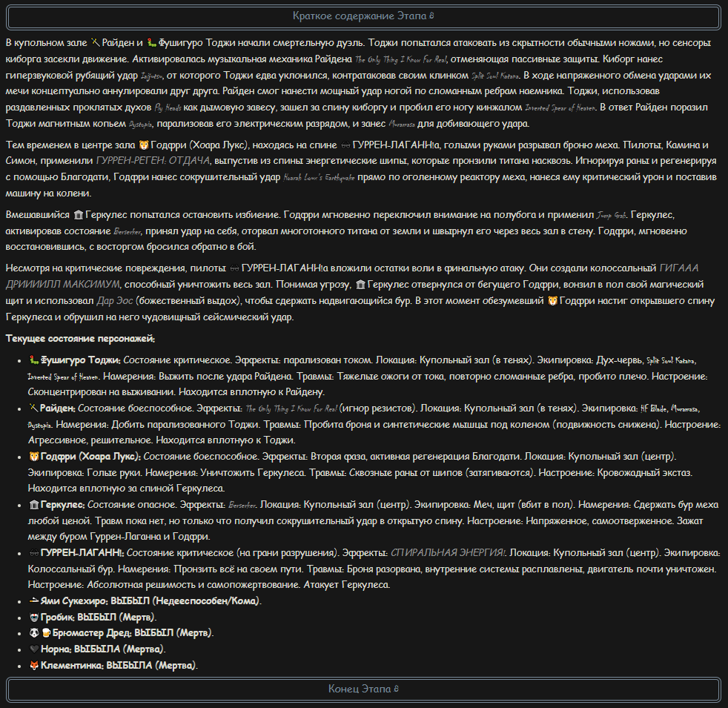Click the beer mug emoji before Брюмастер Дред
The width and height of the screenshot is (728, 708).
pyautogui.click(x=46, y=633)
